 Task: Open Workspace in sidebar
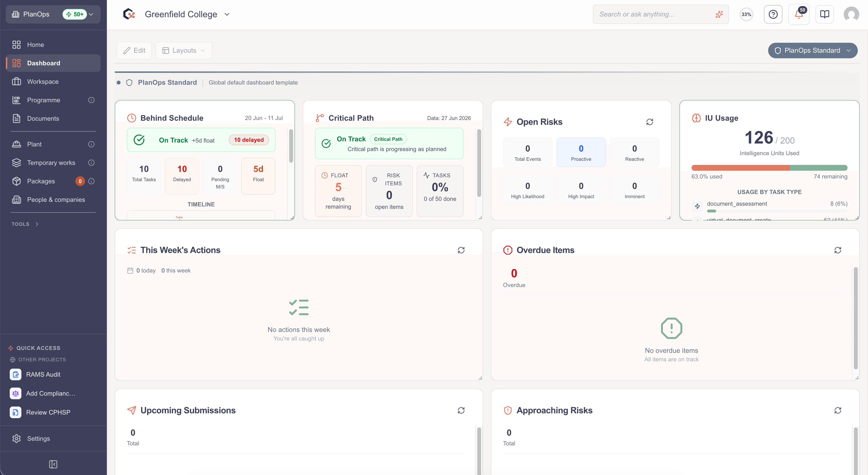coord(53,81)
